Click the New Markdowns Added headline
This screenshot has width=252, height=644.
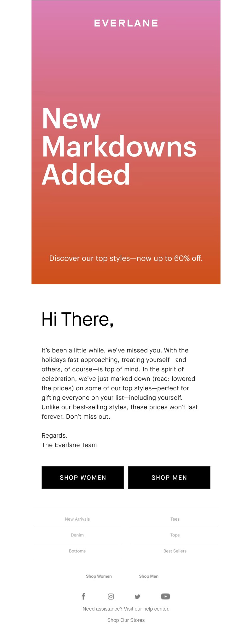pos(119,146)
